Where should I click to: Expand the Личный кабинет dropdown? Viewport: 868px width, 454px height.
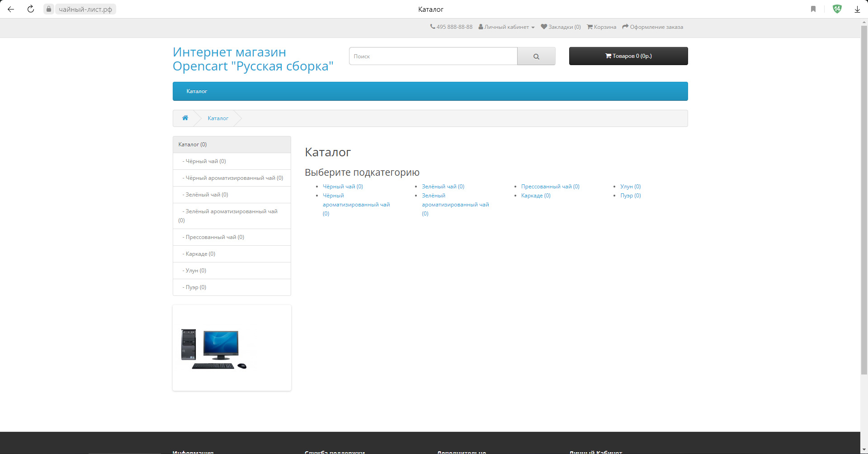pos(507,27)
